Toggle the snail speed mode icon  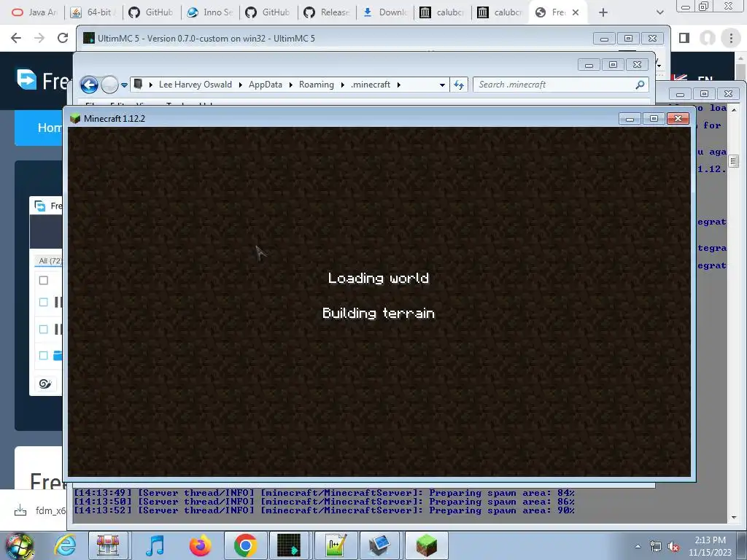click(45, 384)
